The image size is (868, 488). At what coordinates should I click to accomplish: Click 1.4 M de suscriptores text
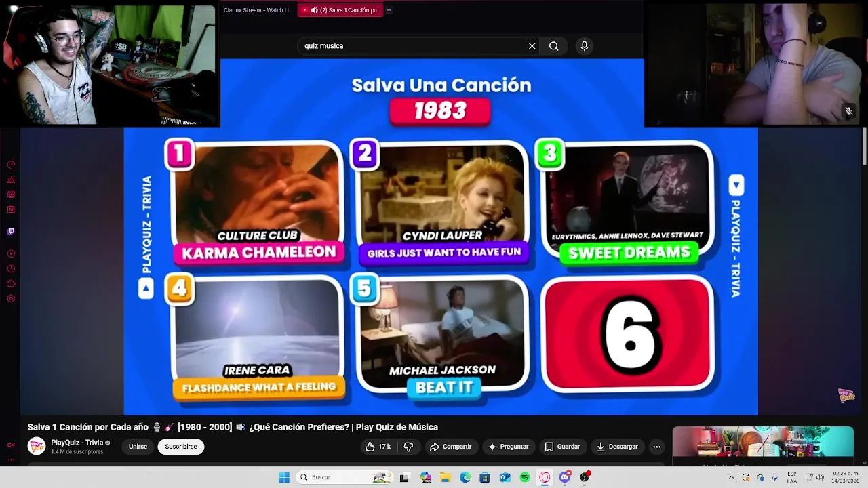tap(77, 452)
